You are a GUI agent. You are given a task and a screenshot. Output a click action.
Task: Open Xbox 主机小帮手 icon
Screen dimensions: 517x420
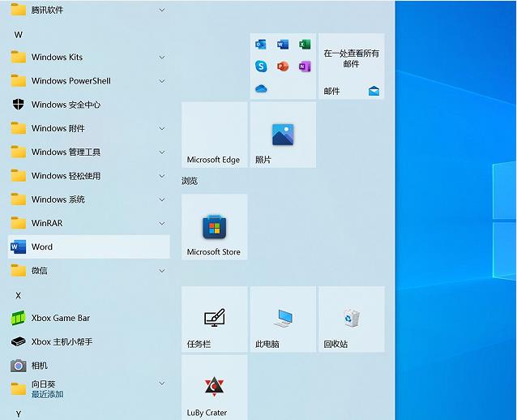tap(18, 341)
